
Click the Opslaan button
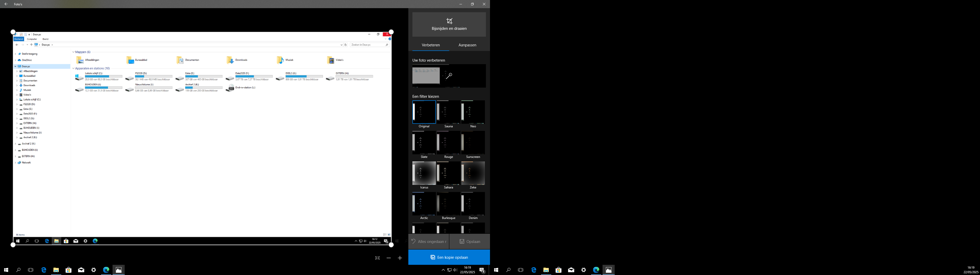click(470, 242)
